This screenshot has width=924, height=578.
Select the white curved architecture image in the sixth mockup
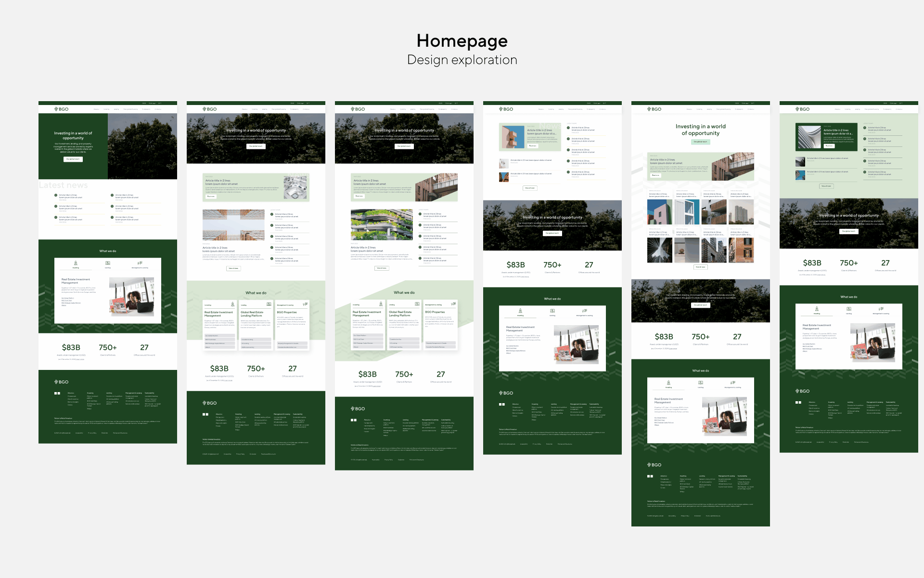[808, 137]
